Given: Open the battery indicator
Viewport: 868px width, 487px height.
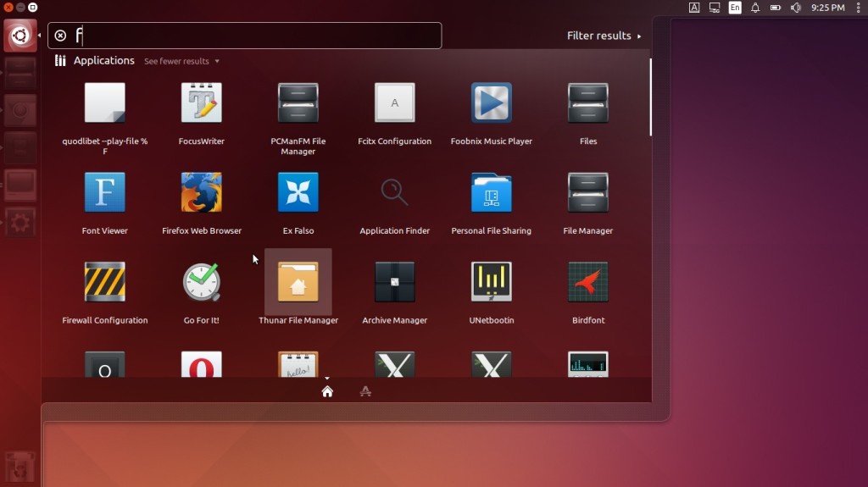Looking at the screenshot, I should 776,8.
